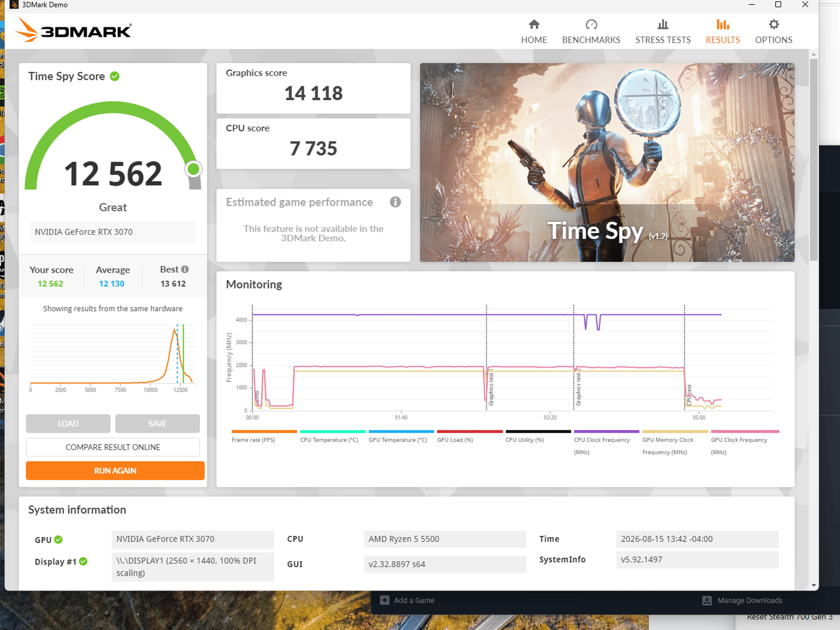This screenshot has width=840, height=630.
Task: Open Options gear icon
Action: tap(774, 25)
